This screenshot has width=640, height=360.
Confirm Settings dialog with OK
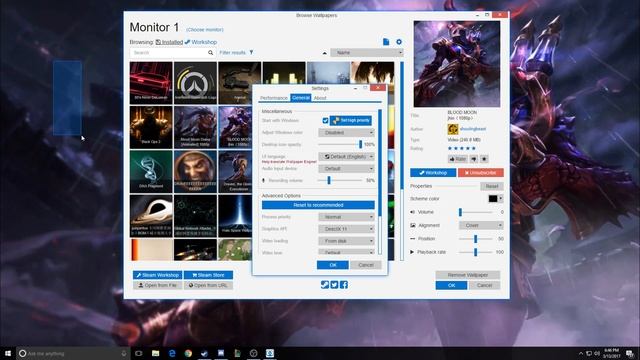333,265
